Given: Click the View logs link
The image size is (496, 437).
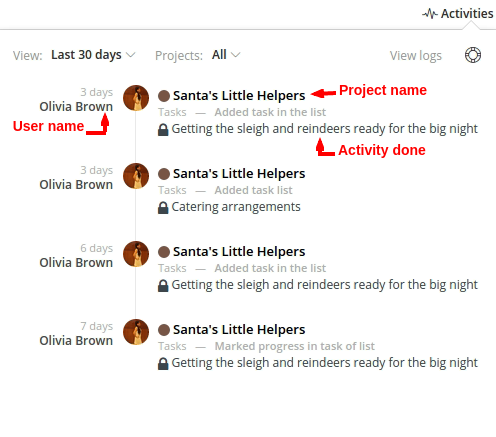Looking at the screenshot, I should tap(416, 56).
